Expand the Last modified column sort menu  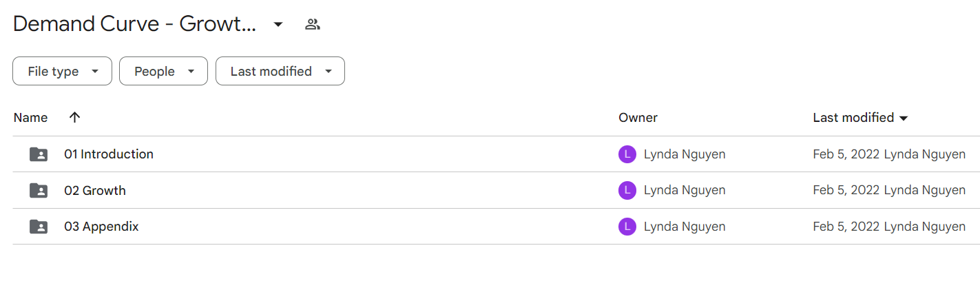click(904, 118)
